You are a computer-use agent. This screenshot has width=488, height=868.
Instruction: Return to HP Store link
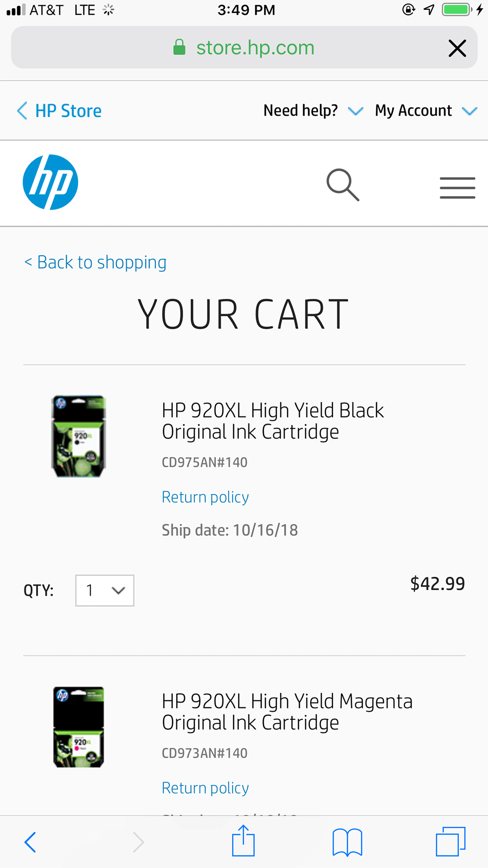click(x=59, y=111)
